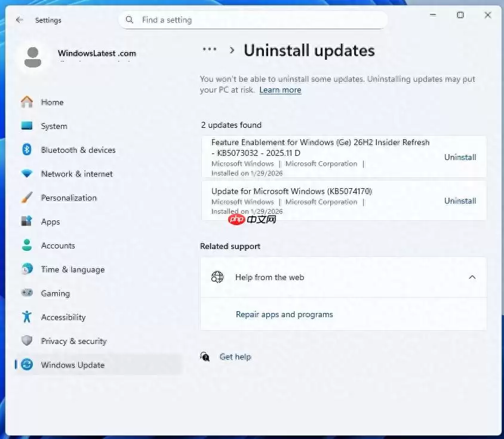Image resolution: width=504 pixels, height=439 pixels.
Task: Go to Accessibility settings
Action: pyautogui.click(x=99, y=317)
